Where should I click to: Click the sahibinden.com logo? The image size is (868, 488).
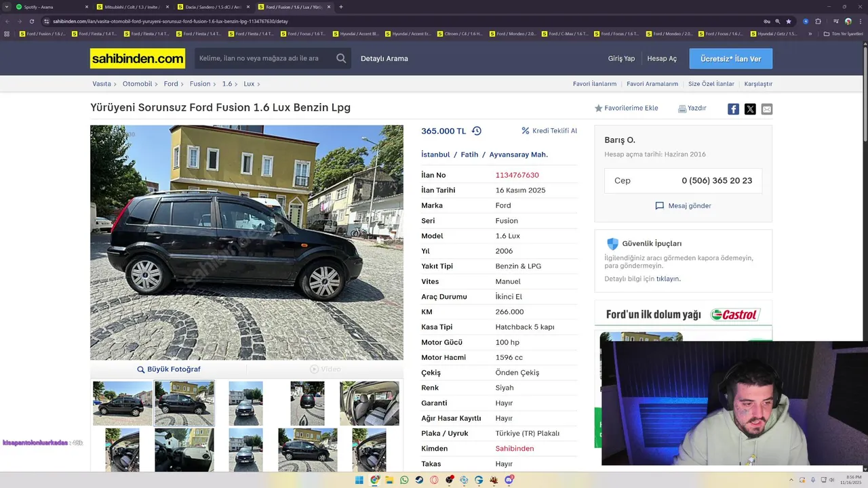pos(138,59)
